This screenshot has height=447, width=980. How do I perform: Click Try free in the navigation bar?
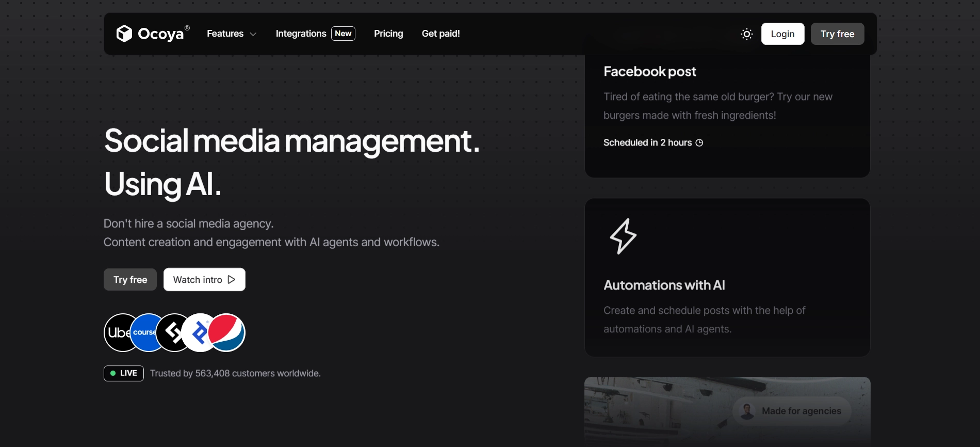837,34
